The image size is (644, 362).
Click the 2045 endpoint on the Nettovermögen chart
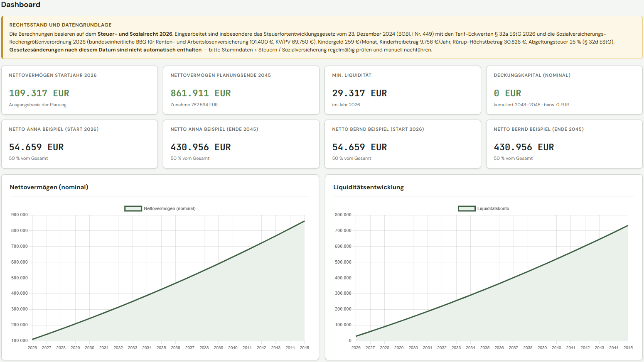[x=305, y=221]
